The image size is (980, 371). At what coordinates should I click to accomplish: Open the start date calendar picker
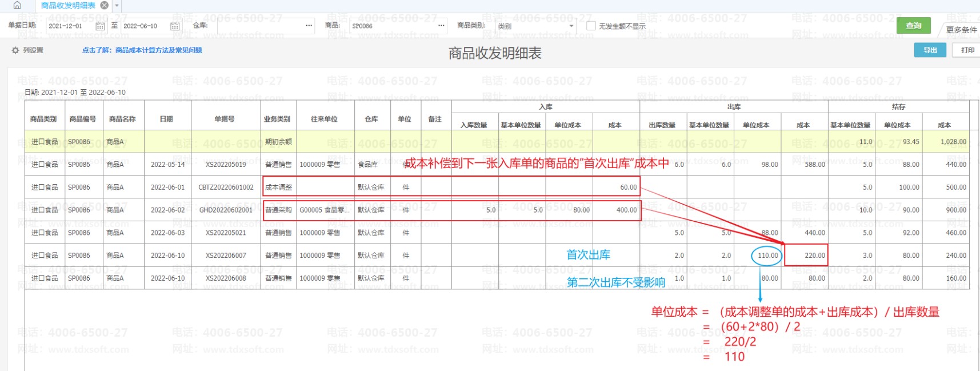[x=100, y=26]
